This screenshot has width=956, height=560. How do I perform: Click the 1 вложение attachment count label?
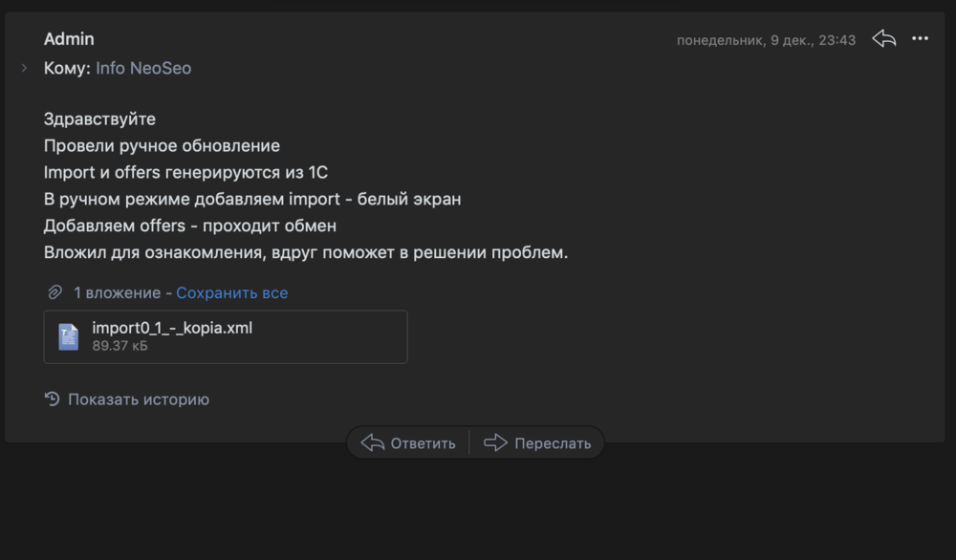117,293
